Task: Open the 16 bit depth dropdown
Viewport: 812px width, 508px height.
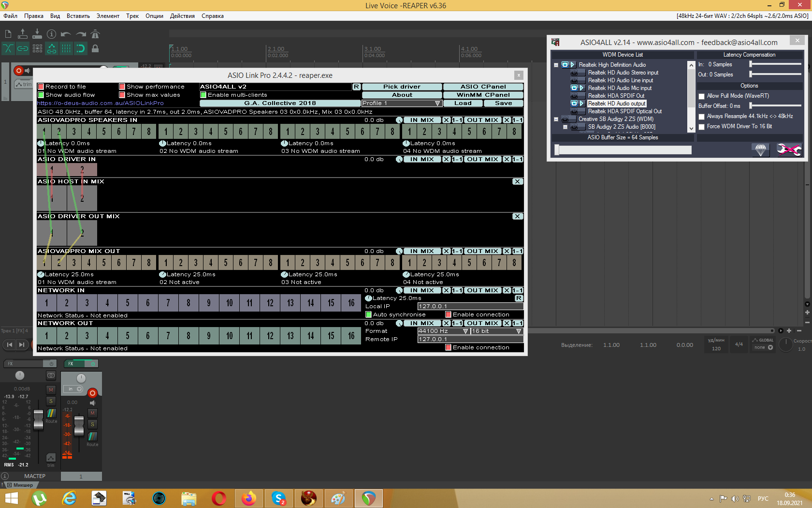Action: coord(497,331)
